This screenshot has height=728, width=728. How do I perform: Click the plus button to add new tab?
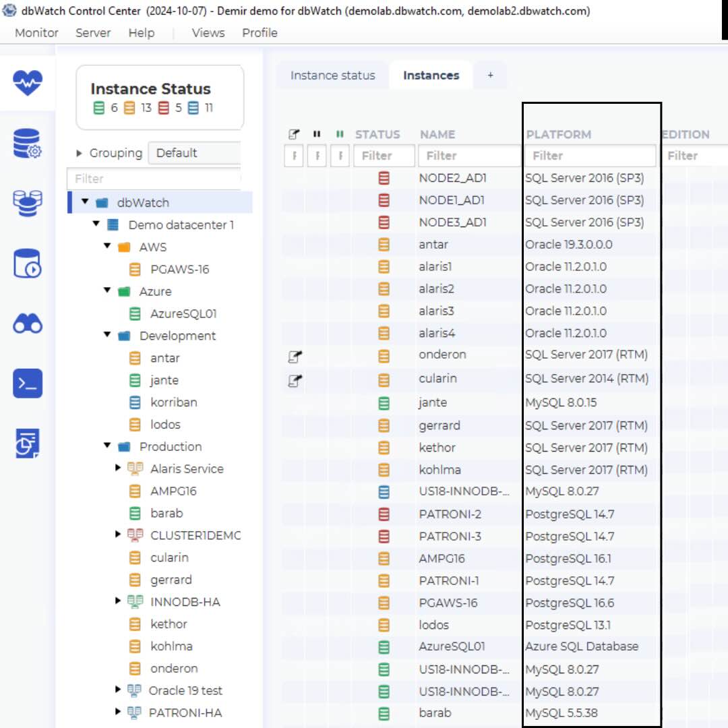pyautogui.click(x=490, y=75)
